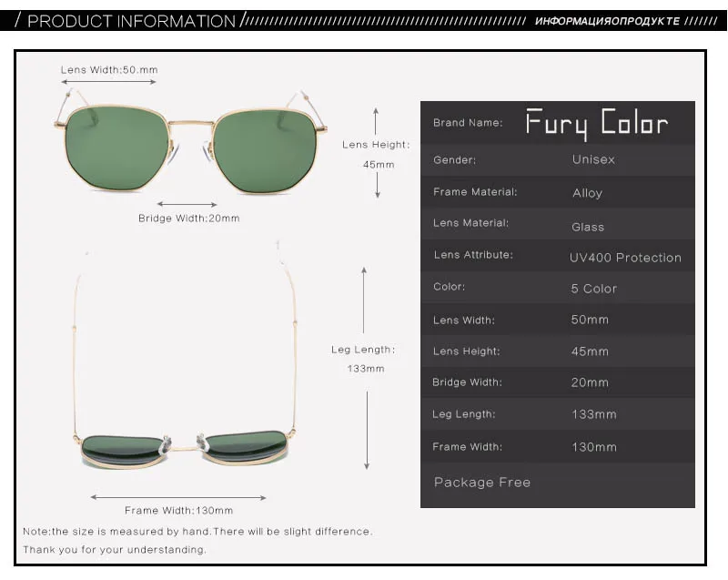Click the '130mm' value in table
Screen dimensions: 728x580
[594, 447]
